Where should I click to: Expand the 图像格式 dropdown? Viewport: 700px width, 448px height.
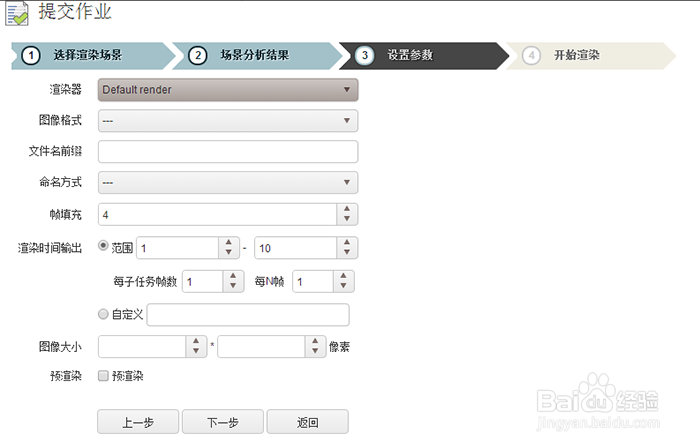[228, 121]
